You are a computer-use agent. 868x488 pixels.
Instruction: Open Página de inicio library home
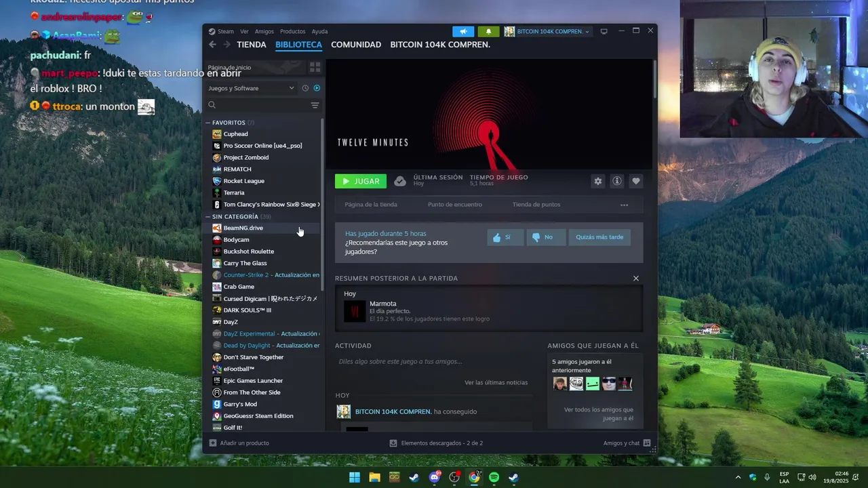pyautogui.click(x=255, y=67)
